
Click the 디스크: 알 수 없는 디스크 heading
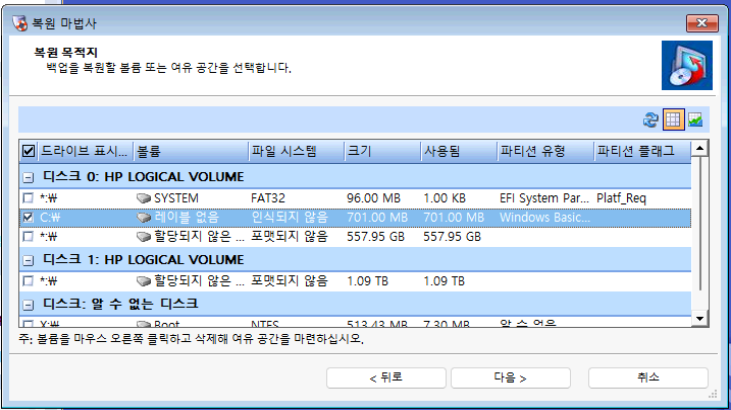[120, 304]
